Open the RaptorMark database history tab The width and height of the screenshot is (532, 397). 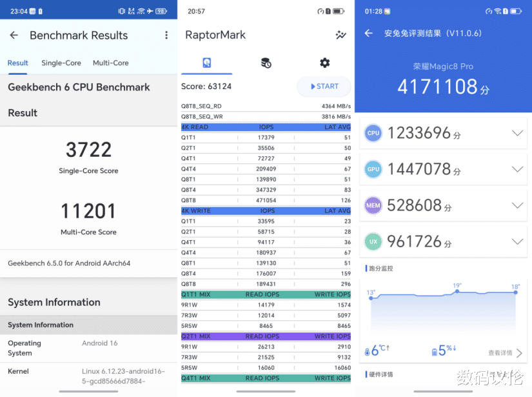266,63
